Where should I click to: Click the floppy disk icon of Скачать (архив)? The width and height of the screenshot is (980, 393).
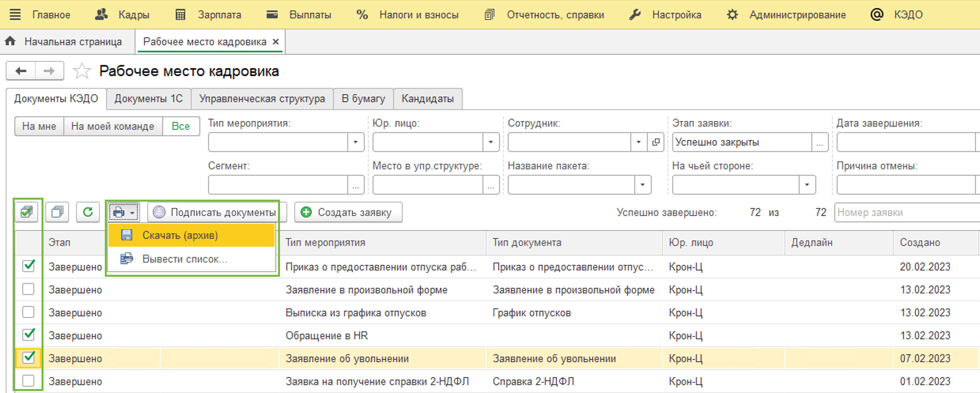127,235
